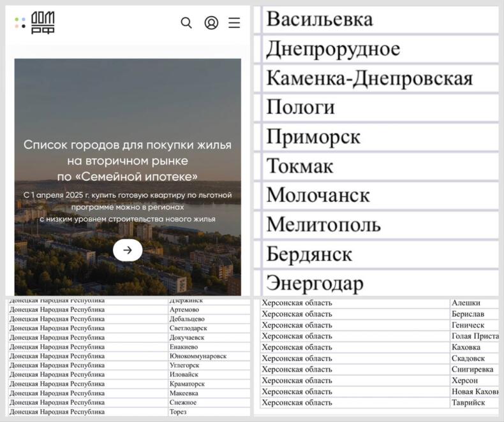Click the 'С 1 апреля 2025 г.' subtitle text

[128, 207]
